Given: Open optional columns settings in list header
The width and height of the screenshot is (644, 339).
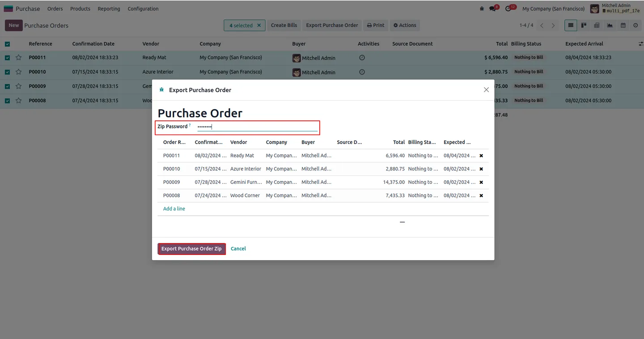Looking at the screenshot, I should pyautogui.click(x=640, y=44).
